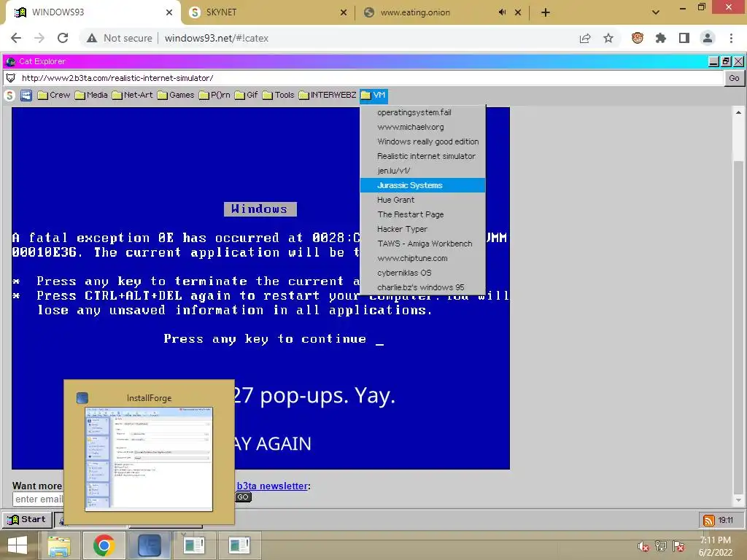Toggle the Chrome side panel
Image resolution: width=747 pixels, height=560 pixels.
click(x=684, y=38)
